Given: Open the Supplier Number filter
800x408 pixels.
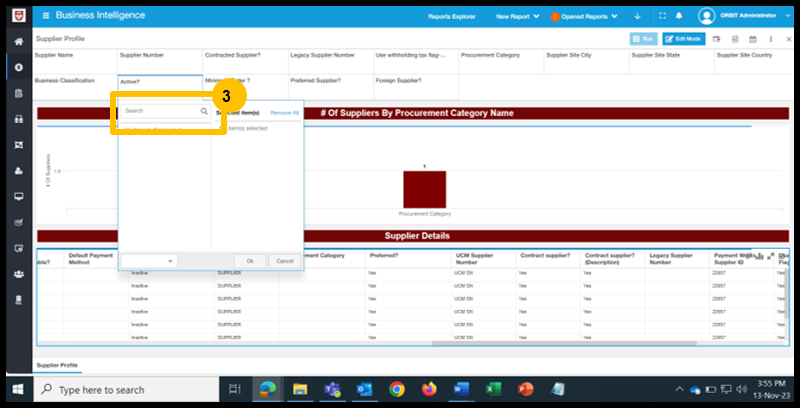Looking at the screenshot, I should [160, 62].
